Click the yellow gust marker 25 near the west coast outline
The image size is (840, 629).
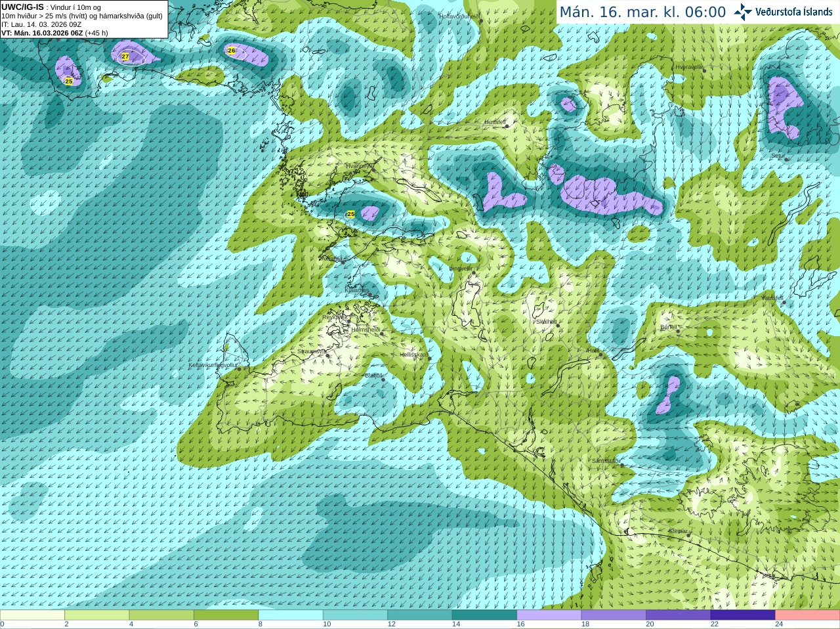[69, 81]
